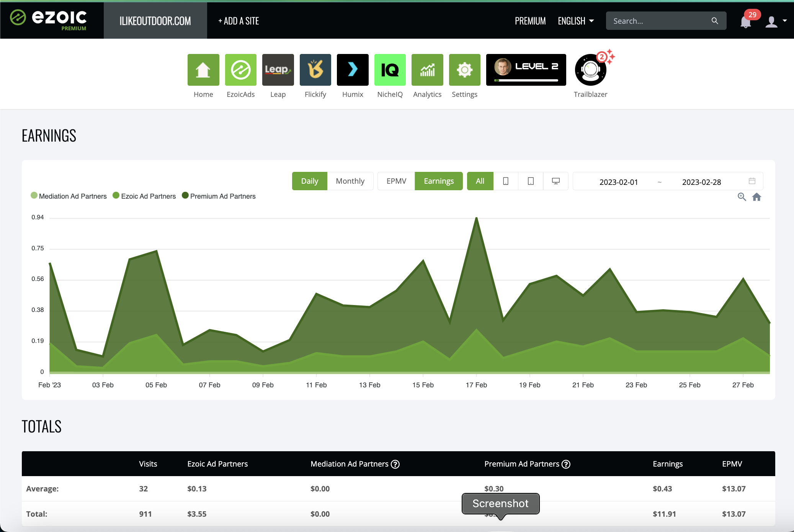This screenshot has width=794, height=532.
Task: Switch chart to Daily view
Action: coord(310,181)
